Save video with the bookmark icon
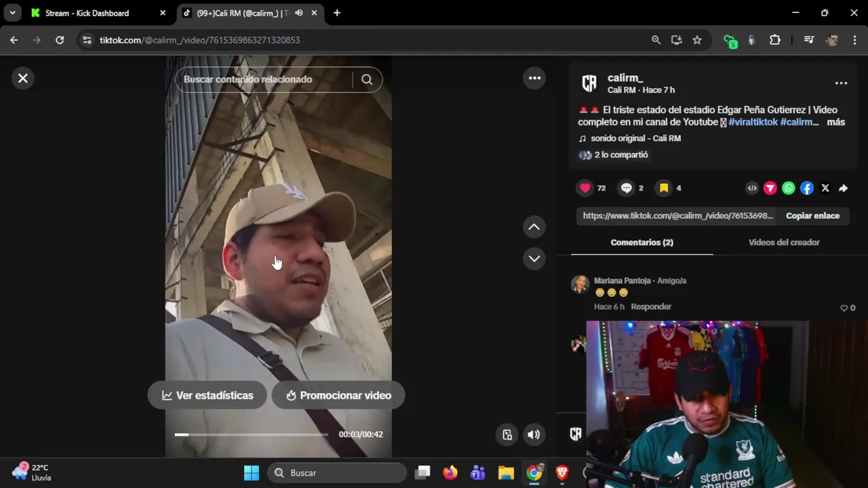Screen dimensions: 868x488 click(x=664, y=188)
